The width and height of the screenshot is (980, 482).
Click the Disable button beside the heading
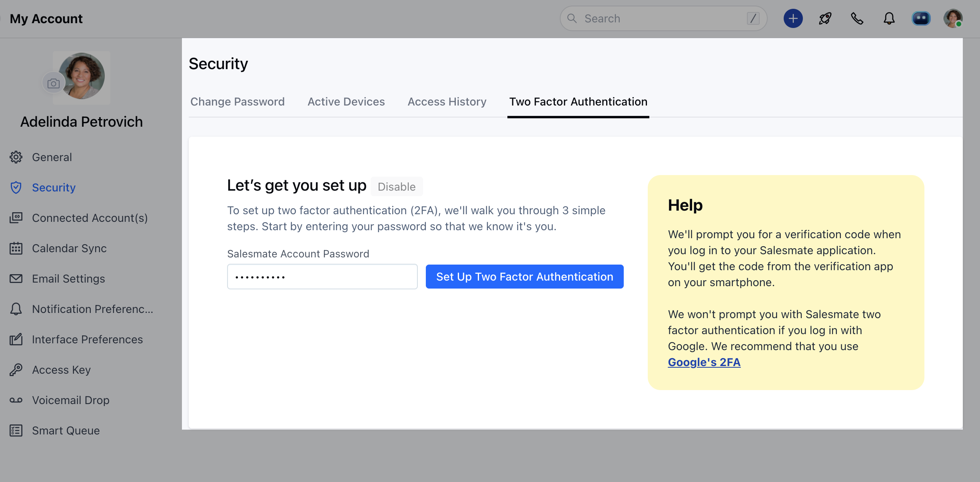396,187
